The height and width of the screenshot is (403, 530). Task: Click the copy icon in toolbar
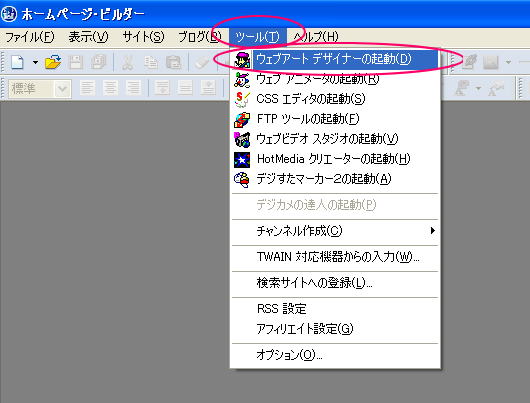(x=150, y=63)
